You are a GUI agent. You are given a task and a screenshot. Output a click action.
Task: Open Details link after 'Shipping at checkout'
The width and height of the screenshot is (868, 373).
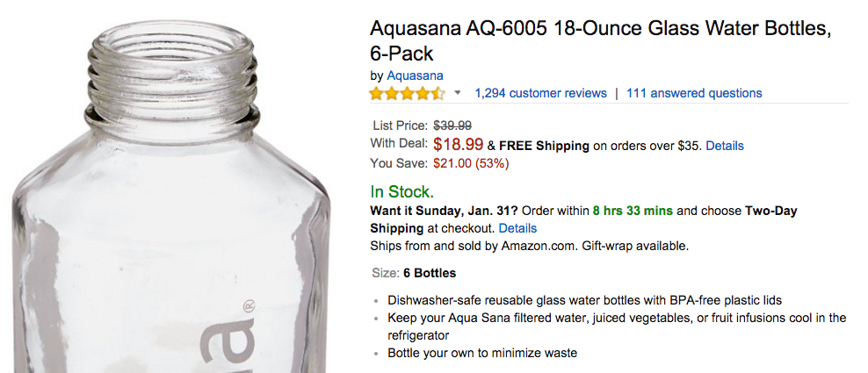(517, 228)
